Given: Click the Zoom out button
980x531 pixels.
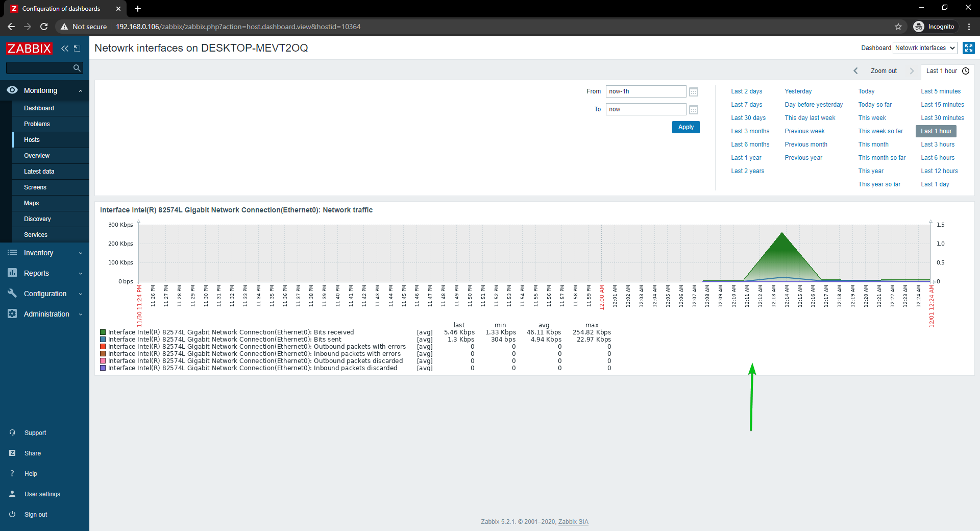Looking at the screenshot, I should pos(883,71).
